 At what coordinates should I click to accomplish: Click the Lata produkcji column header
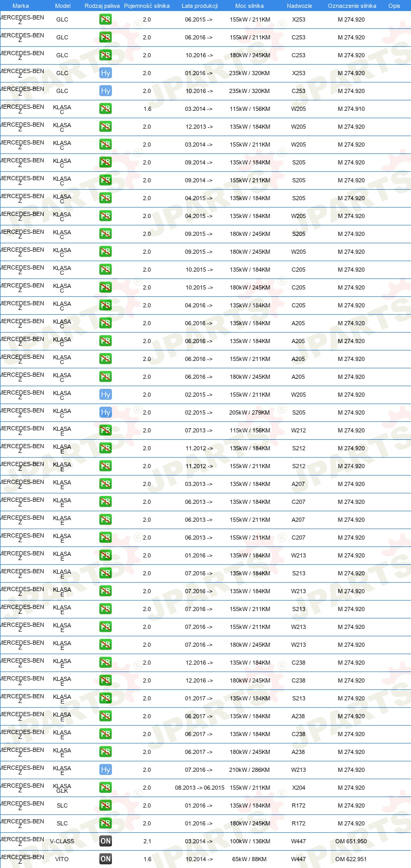pos(200,6)
